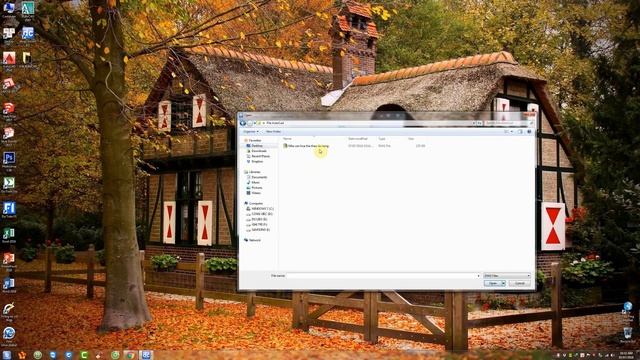Select the WINDOWS 7 (C:) drive
640x360 pixels.
[262, 209]
